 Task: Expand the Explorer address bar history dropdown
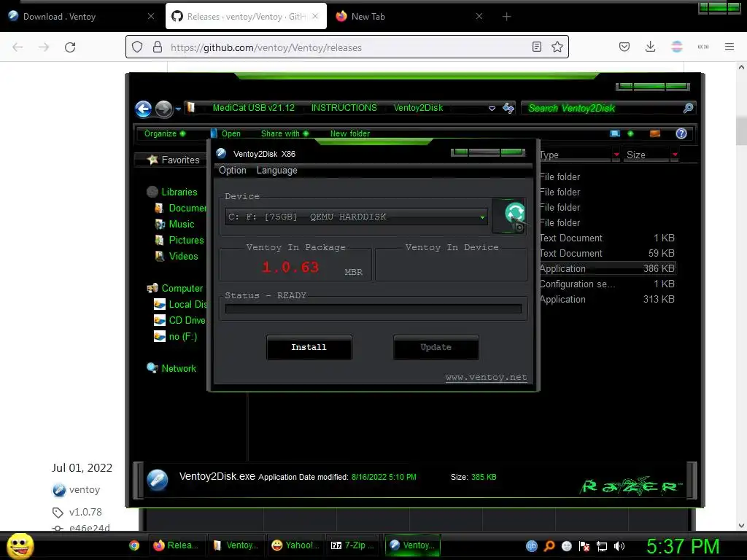[x=492, y=109]
